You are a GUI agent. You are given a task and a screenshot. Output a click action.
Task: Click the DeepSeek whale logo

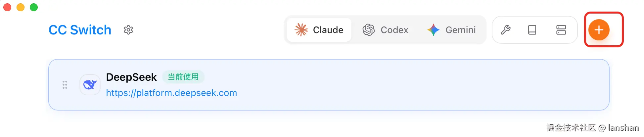(90, 85)
